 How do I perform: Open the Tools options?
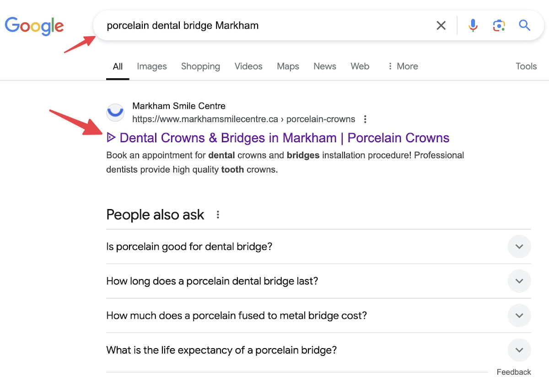pos(526,66)
